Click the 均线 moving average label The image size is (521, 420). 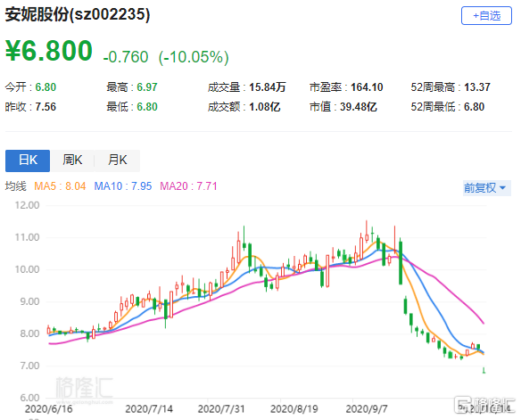(16, 186)
